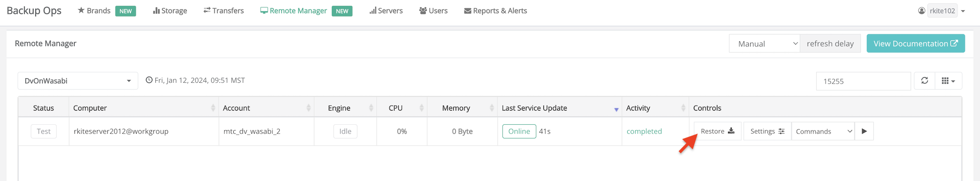This screenshot has width=980, height=181.
Task: Sort by the Activity column
Action: pyautogui.click(x=655, y=108)
